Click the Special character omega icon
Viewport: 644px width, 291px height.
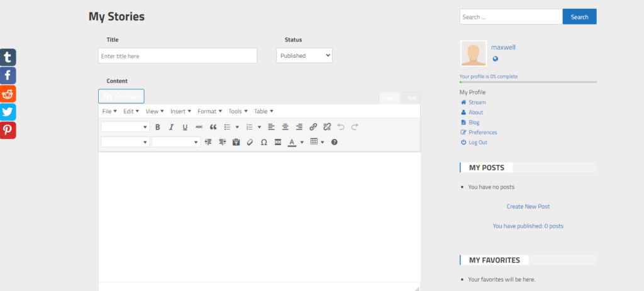(x=264, y=142)
